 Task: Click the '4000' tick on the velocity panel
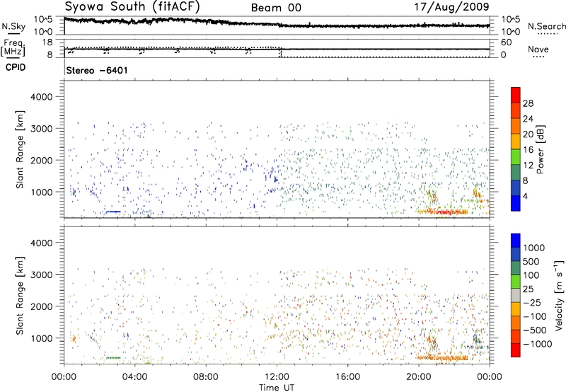click(42, 243)
